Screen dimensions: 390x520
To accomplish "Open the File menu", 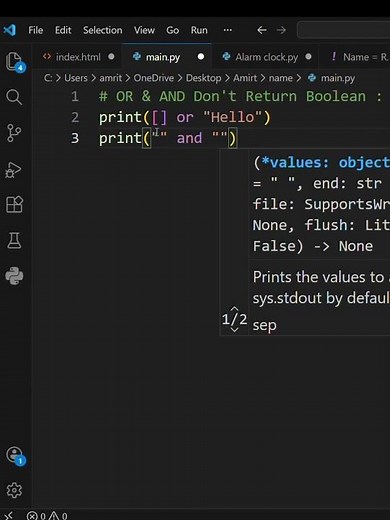I will pos(36,30).
